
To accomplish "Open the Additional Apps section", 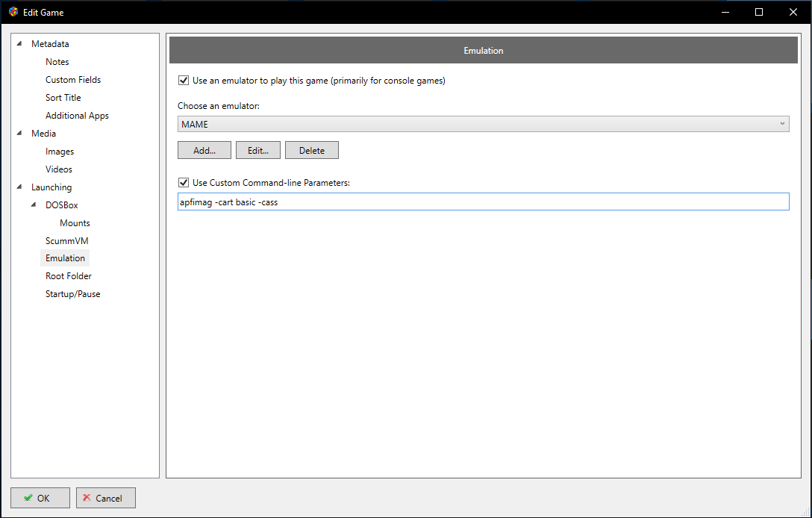I will 77,116.
